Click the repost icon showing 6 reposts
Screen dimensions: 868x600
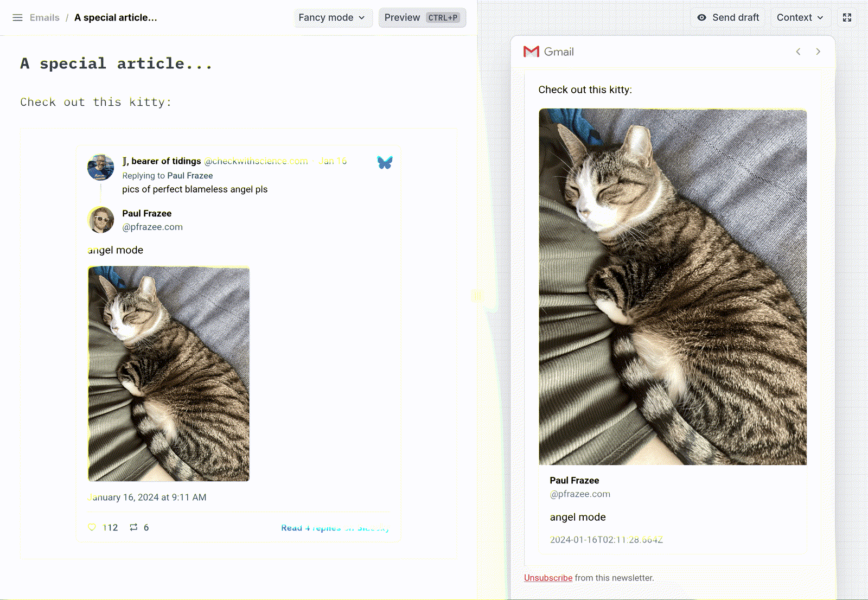[x=134, y=527]
